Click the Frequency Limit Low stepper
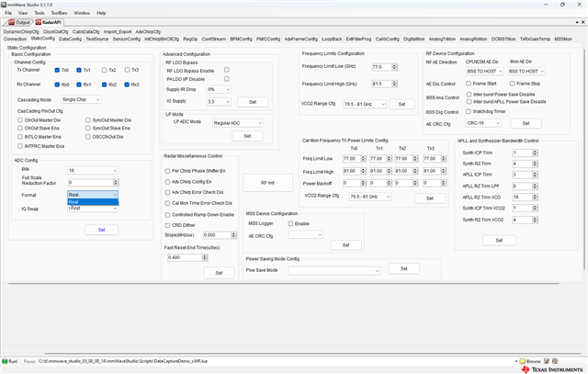 [x=394, y=67]
